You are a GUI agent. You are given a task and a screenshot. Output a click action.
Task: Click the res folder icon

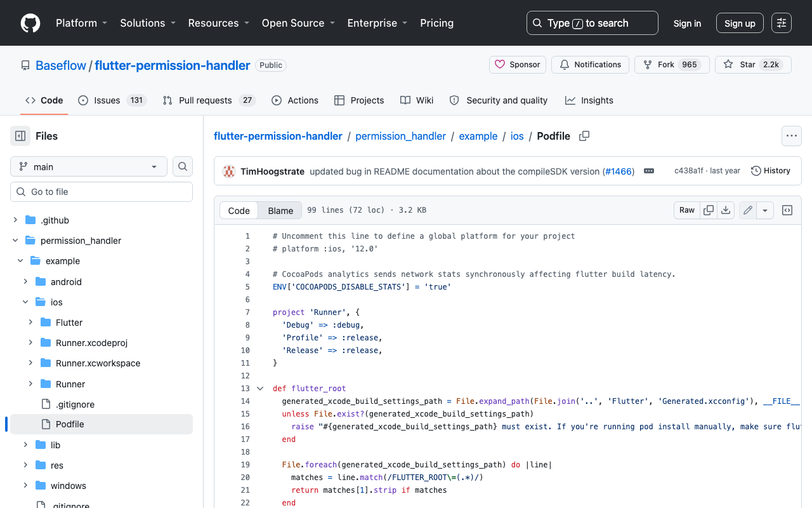point(41,465)
